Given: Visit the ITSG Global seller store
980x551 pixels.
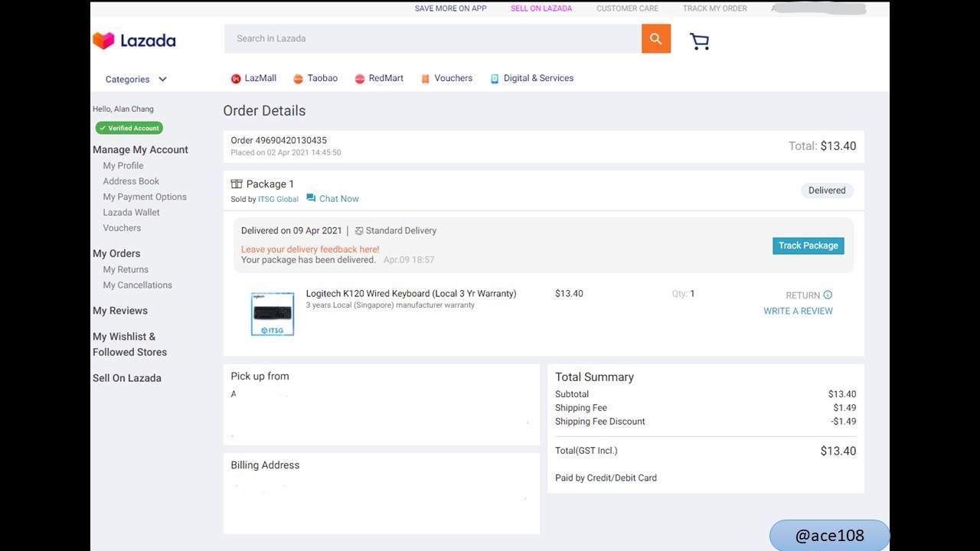Looking at the screenshot, I should 278,199.
